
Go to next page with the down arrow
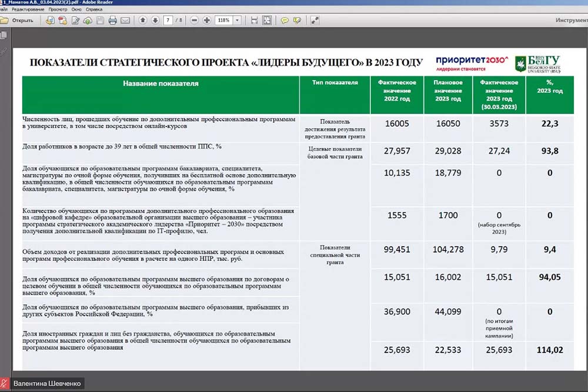coord(155,20)
